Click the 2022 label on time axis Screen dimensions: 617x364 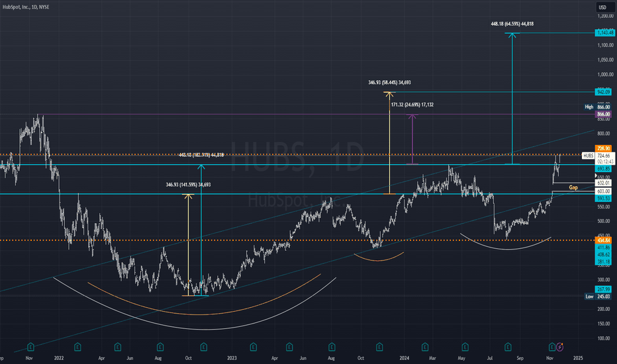(59, 358)
